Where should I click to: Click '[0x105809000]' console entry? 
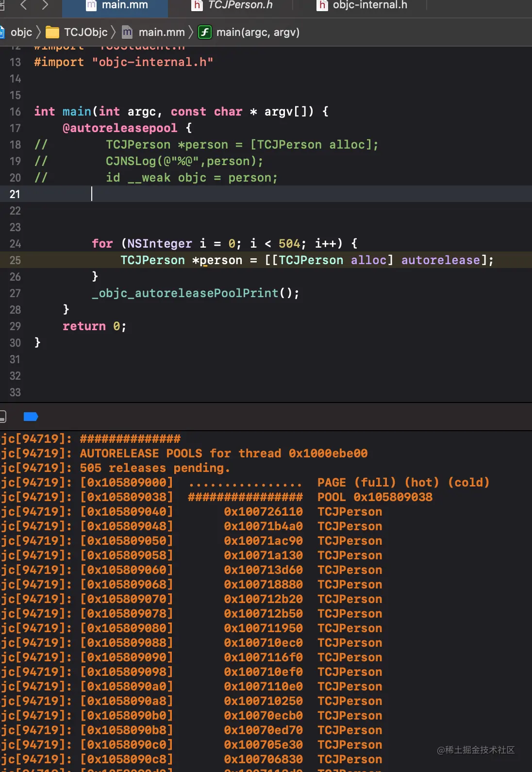(127, 483)
